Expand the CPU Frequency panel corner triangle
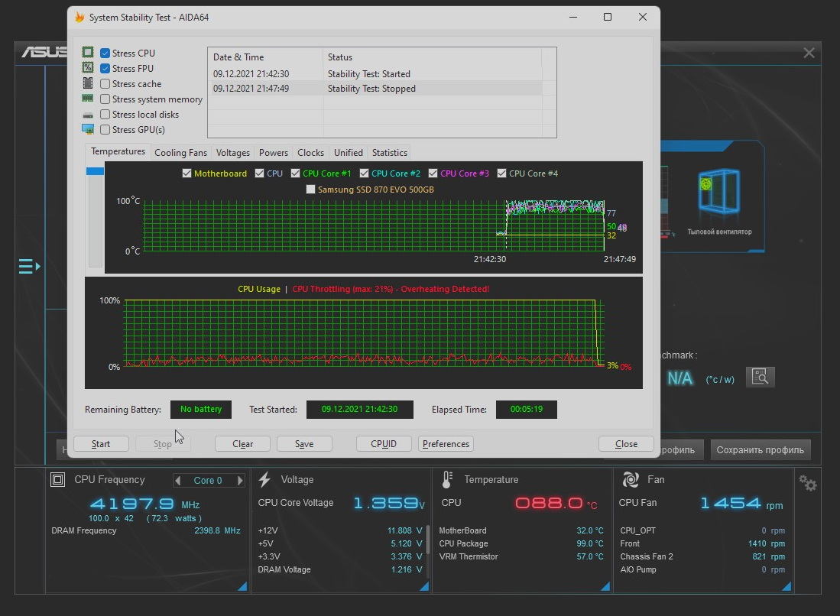The height and width of the screenshot is (616, 840). tap(242, 586)
